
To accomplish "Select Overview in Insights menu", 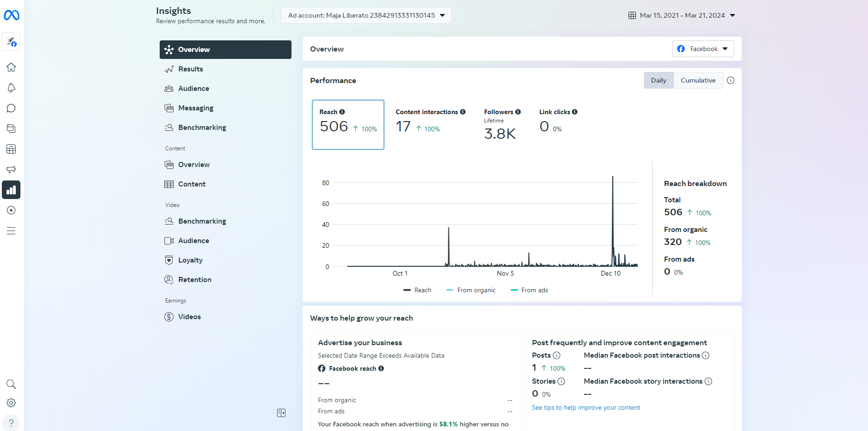I will (x=226, y=50).
